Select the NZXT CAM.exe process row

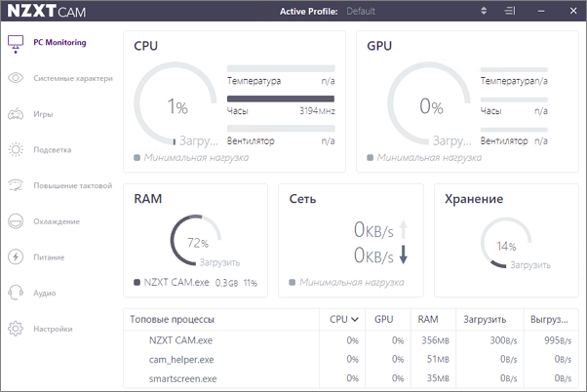(351, 340)
